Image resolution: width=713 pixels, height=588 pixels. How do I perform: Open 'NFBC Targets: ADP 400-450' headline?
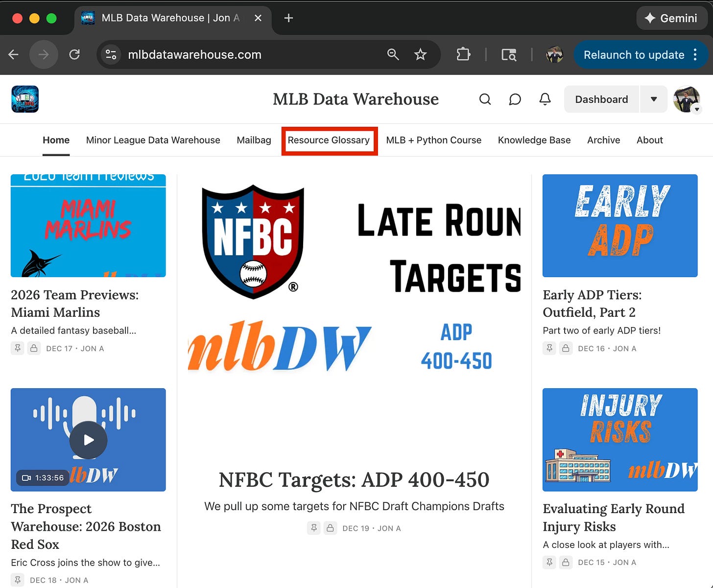coord(354,480)
